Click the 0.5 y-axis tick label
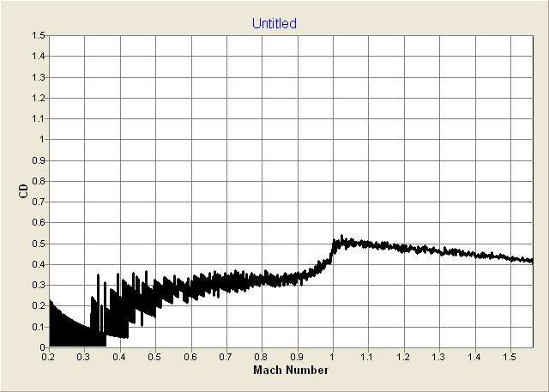 coord(39,244)
